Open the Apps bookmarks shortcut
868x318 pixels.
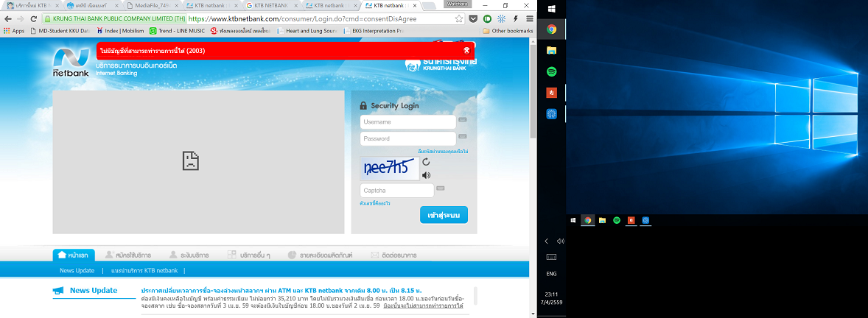[14, 31]
